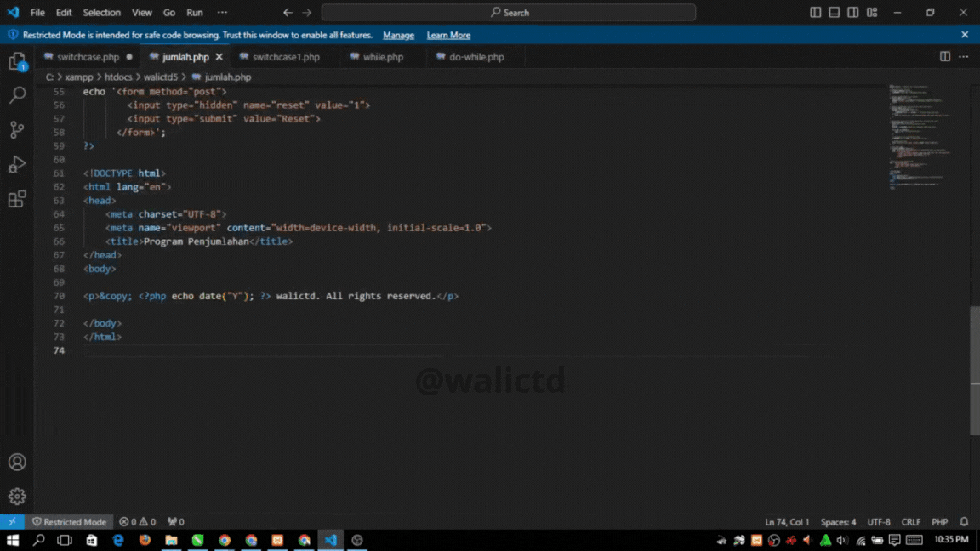Open the Source Control view
The height and width of the screenshot is (551, 980).
[17, 129]
